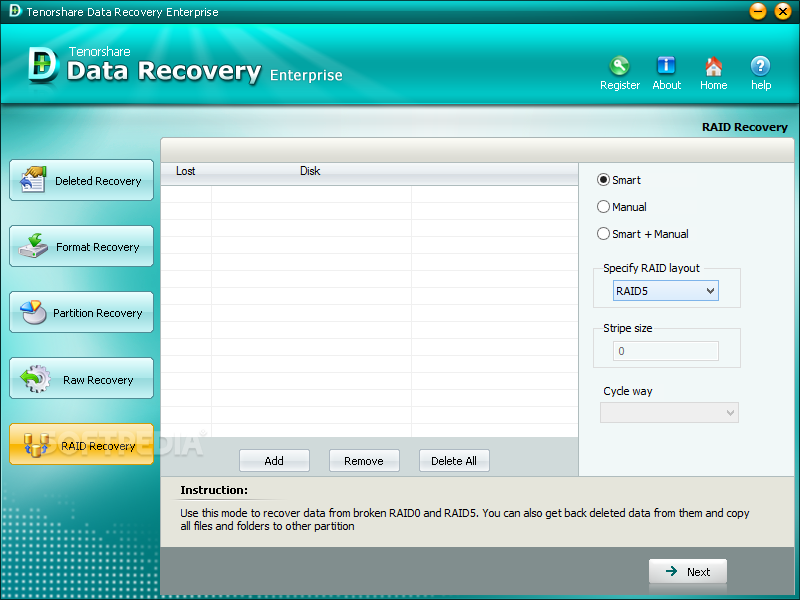Viewport: 800px width, 600px height.
Task: Switch to Format Recovery mode
Action: [x=81, y=246]
